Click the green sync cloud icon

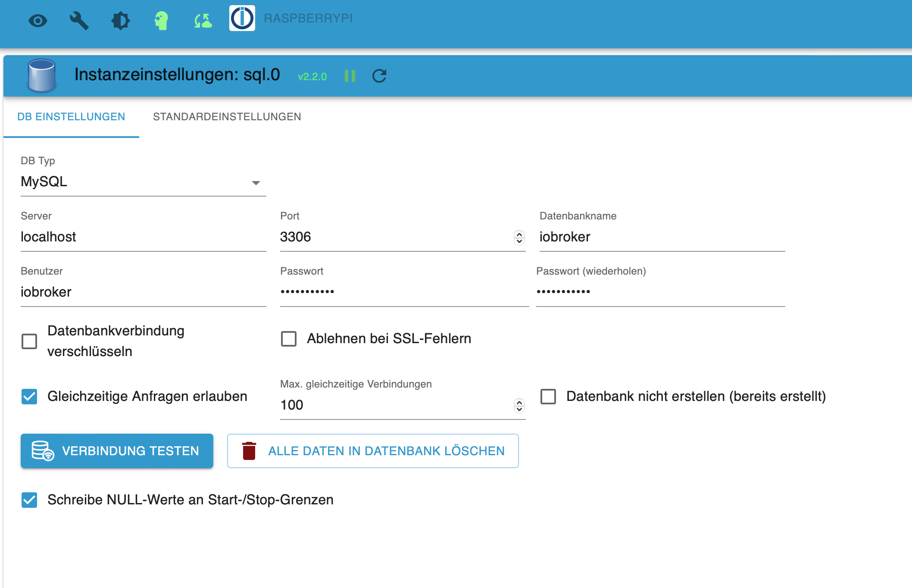(x=203, y=20)
